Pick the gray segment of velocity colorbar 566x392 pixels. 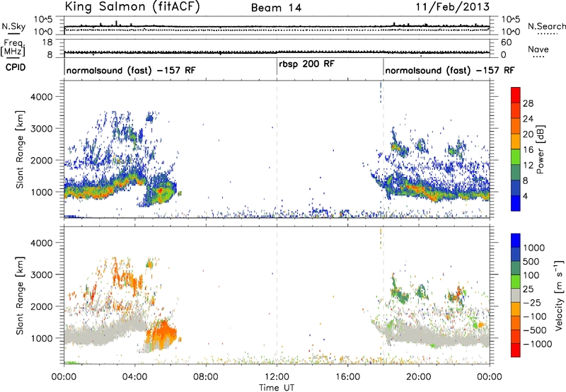tap(516, 295)
